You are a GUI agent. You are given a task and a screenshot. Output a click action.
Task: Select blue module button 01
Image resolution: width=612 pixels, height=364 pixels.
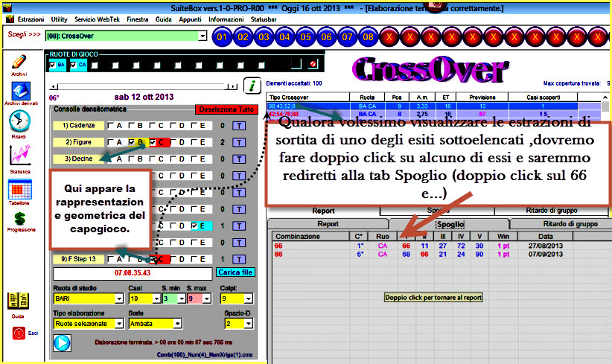tap(222, 37)
